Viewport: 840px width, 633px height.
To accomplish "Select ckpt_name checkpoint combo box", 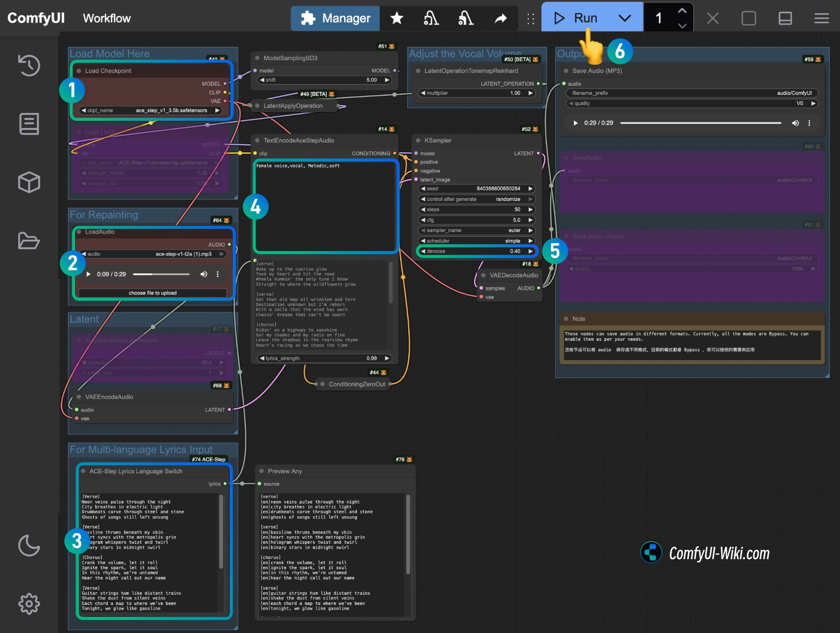I will (151, 110).
